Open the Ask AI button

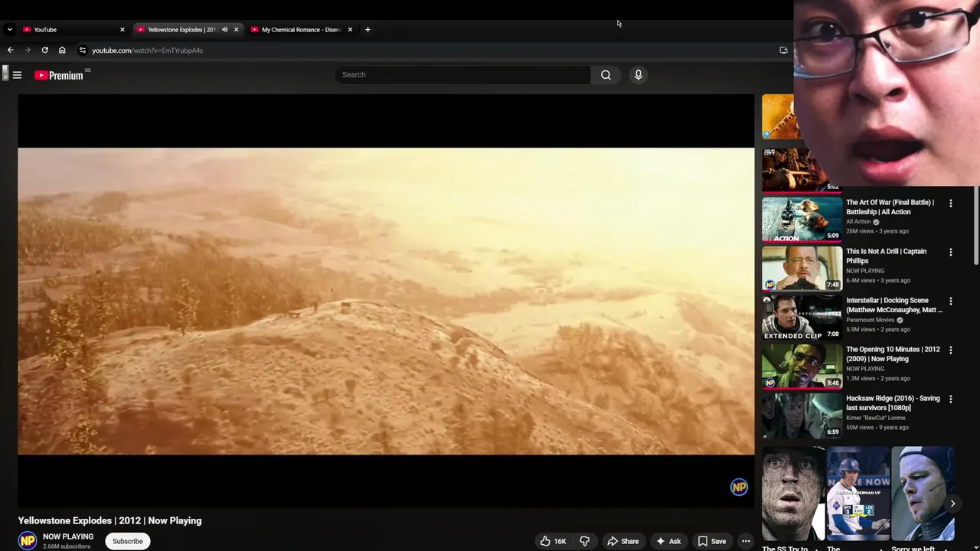coord(668,541)
